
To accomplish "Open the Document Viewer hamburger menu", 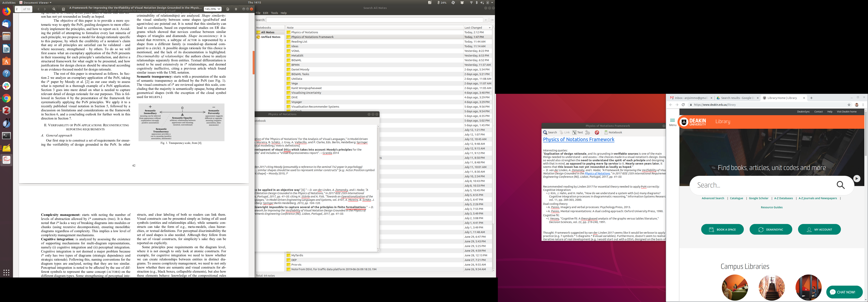I will (236, 9).
